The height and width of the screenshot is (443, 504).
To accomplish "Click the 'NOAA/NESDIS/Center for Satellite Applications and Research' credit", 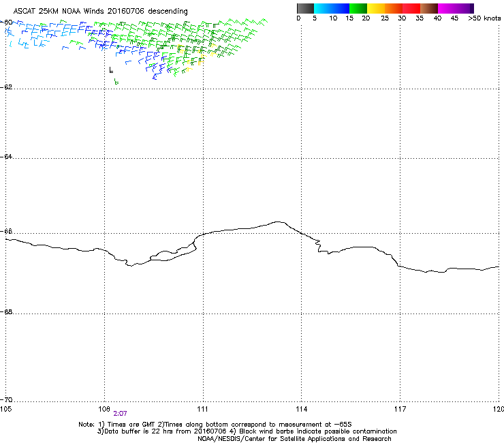I will point(294,439).
